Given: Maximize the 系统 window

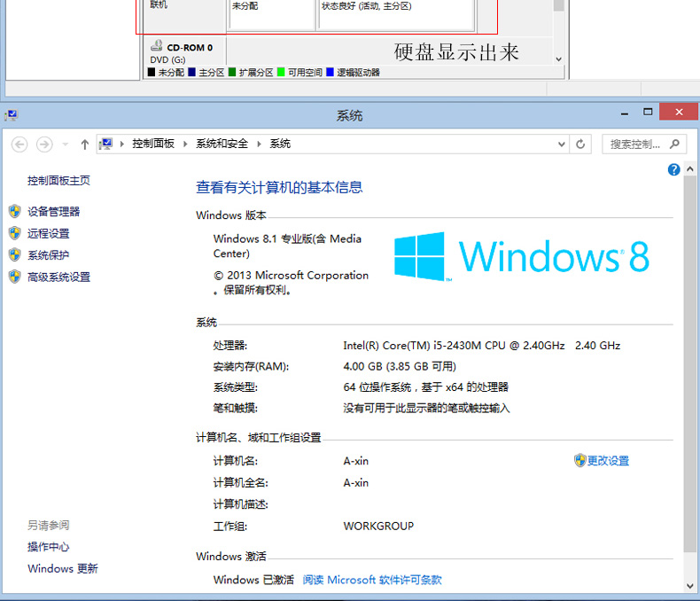Looking at the screenshot, I should click(x=648, y=112).
